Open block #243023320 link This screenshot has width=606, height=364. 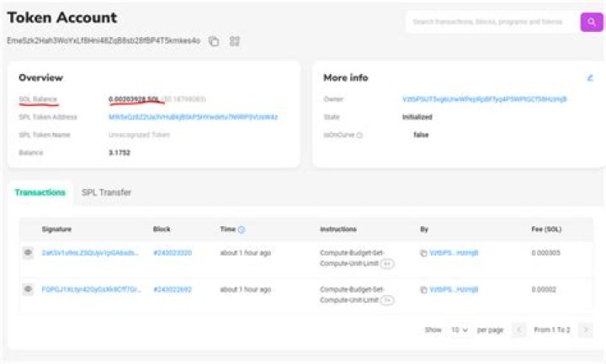click(173, 253)
